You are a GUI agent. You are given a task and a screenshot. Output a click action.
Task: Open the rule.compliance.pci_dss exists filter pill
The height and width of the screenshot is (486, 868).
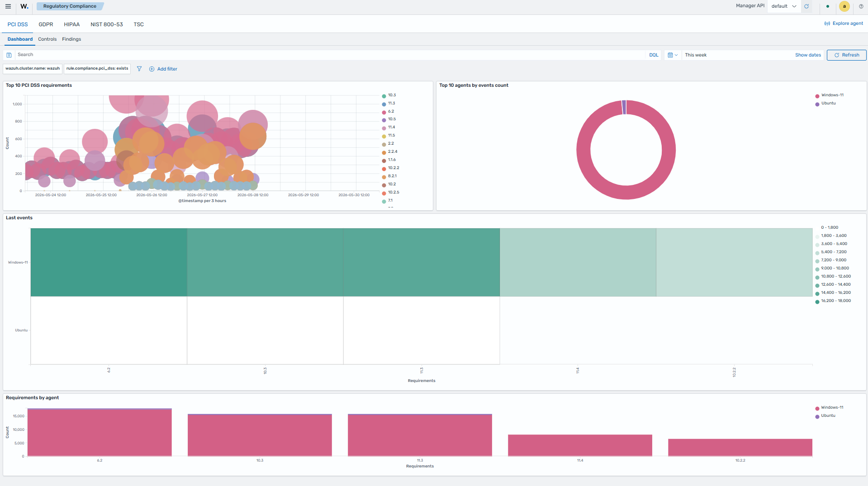tap(97, 69)
